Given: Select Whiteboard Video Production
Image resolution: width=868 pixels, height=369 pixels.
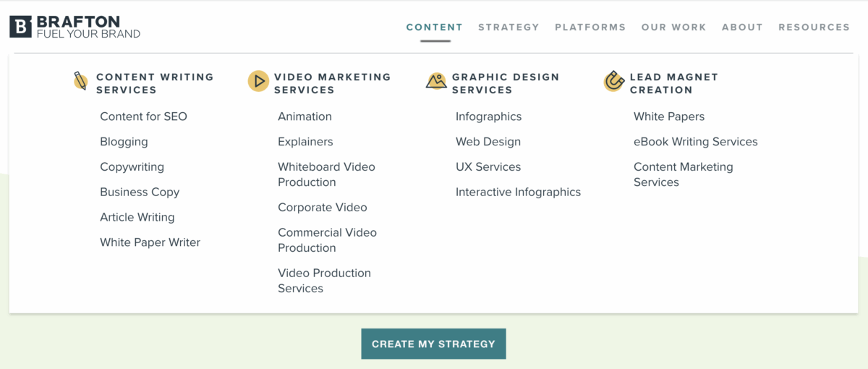Looking at the screenshot, I should 326,174.
